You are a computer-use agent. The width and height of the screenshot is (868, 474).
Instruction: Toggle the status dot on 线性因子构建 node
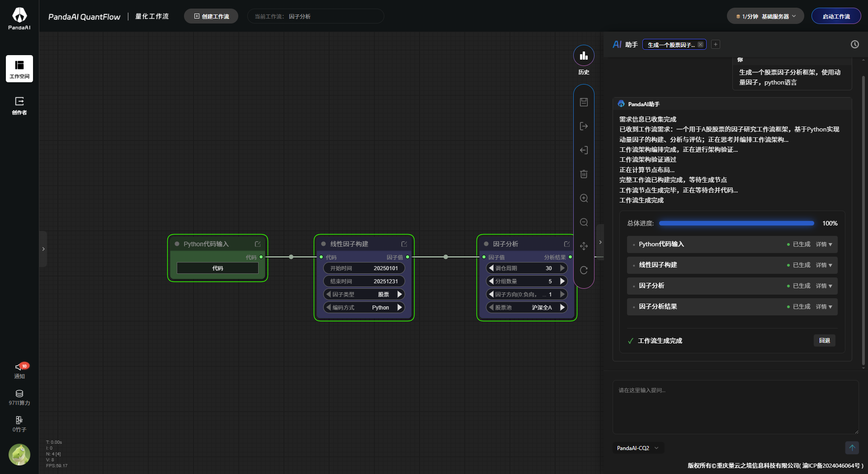(x=323, y=244)
